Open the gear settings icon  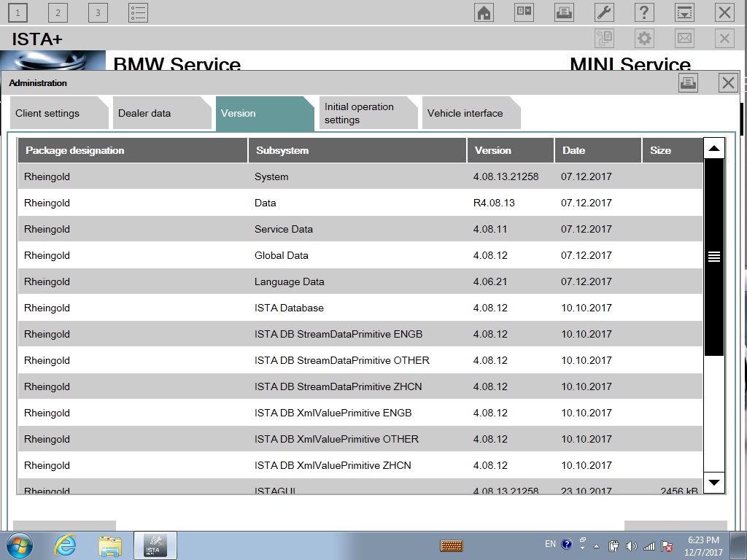point(644,38)
